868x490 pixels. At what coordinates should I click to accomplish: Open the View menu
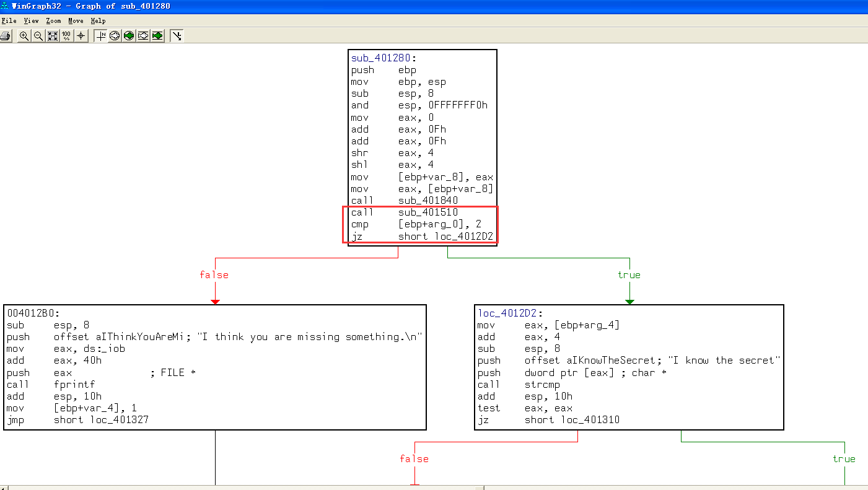pyautogui.click(x=31, y=21)
